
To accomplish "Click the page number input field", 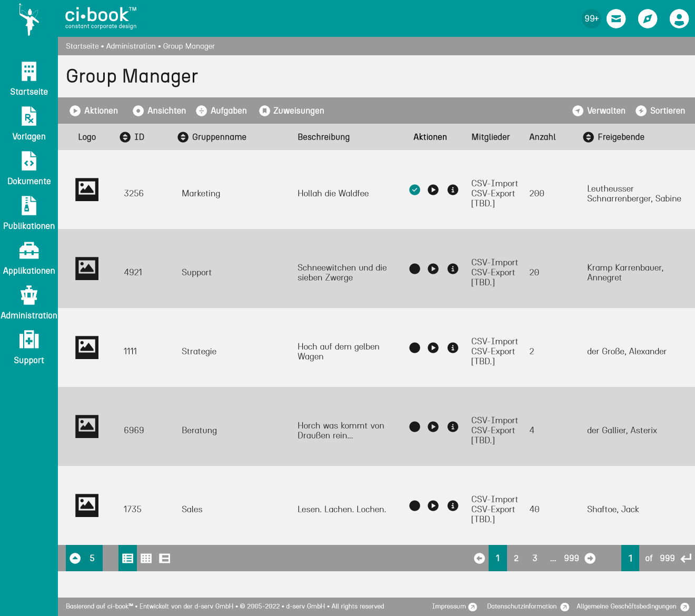I will point(630,558).
